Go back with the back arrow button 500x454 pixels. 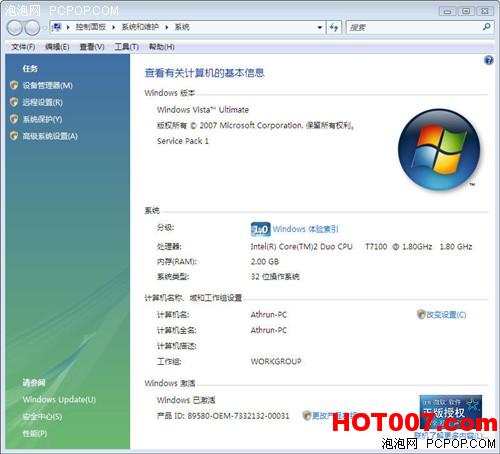point(15,28)
